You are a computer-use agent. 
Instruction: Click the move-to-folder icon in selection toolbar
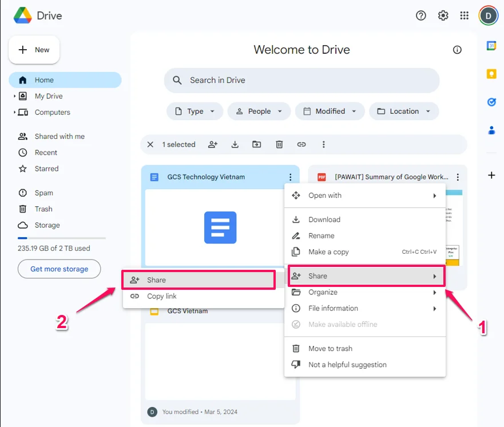click(x=257, y=145)
